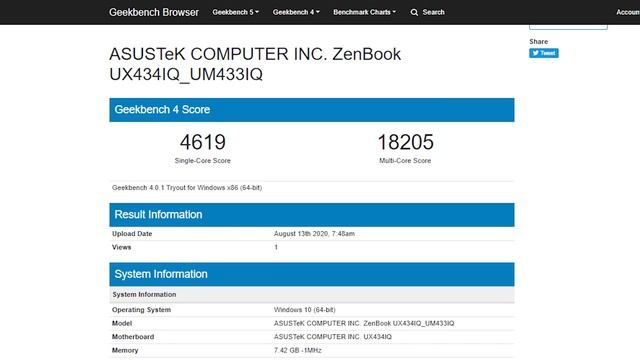Viewport: 640px width, 360px height.
Task: Click the Model row label
Action: [122, 323]
